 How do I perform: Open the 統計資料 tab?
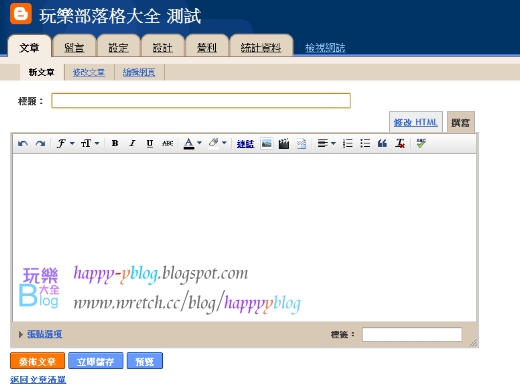click(x=261, y=47)
